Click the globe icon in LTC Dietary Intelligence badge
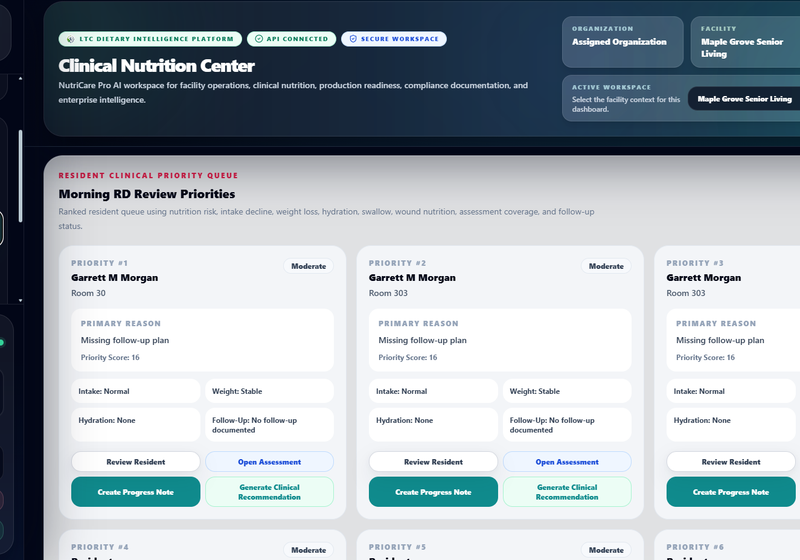Screen dimensions: 800x560 (x=71, y=39)
